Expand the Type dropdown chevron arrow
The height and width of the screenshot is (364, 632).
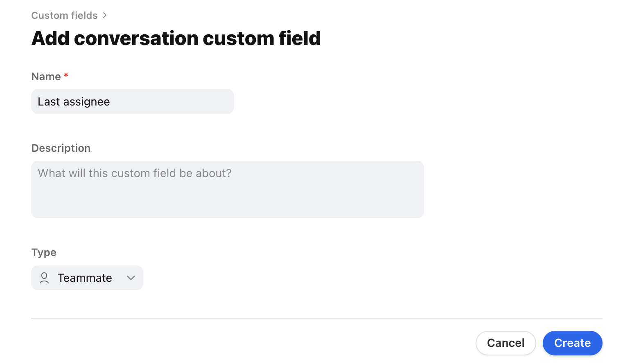[x=131, y=278]
